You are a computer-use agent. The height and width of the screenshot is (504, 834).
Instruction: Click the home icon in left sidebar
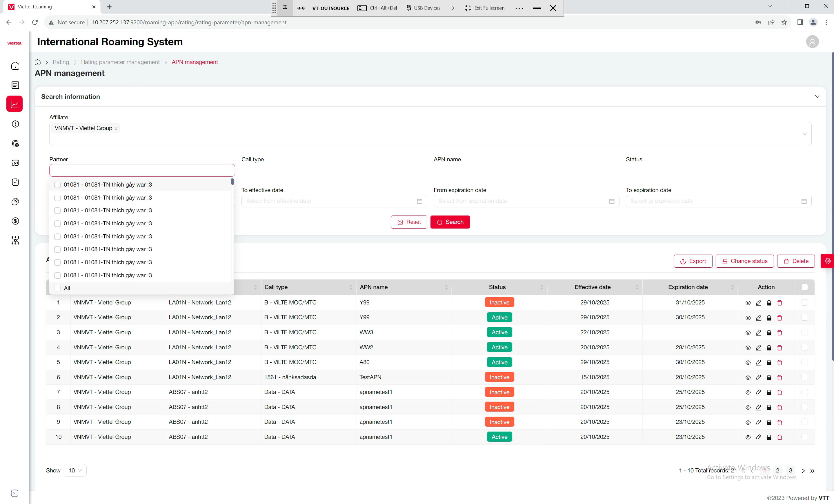(15, 66)
